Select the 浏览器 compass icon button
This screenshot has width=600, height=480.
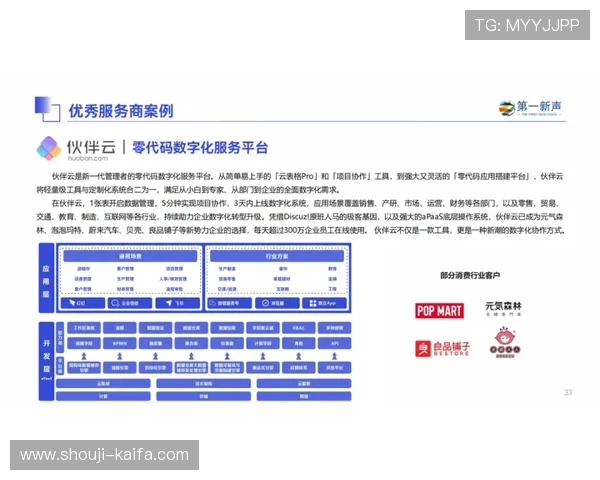pyautogui.click(x=277, y=303)
